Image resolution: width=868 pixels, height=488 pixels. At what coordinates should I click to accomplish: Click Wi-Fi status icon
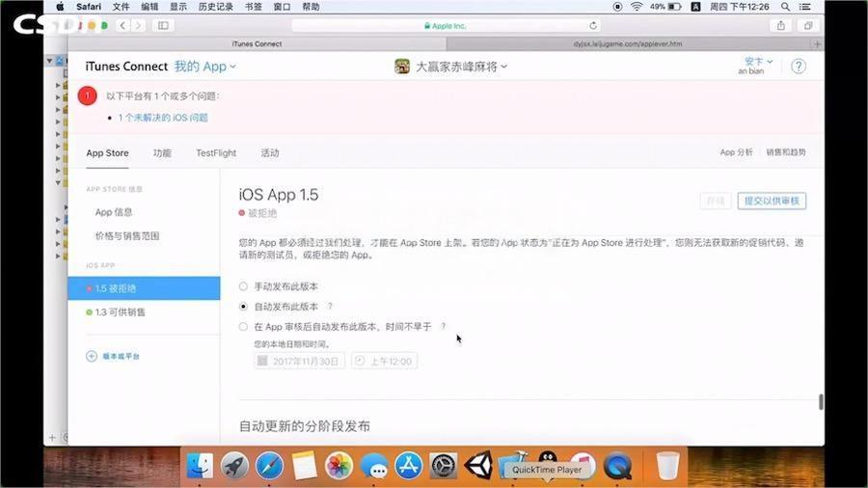(637, 7)
